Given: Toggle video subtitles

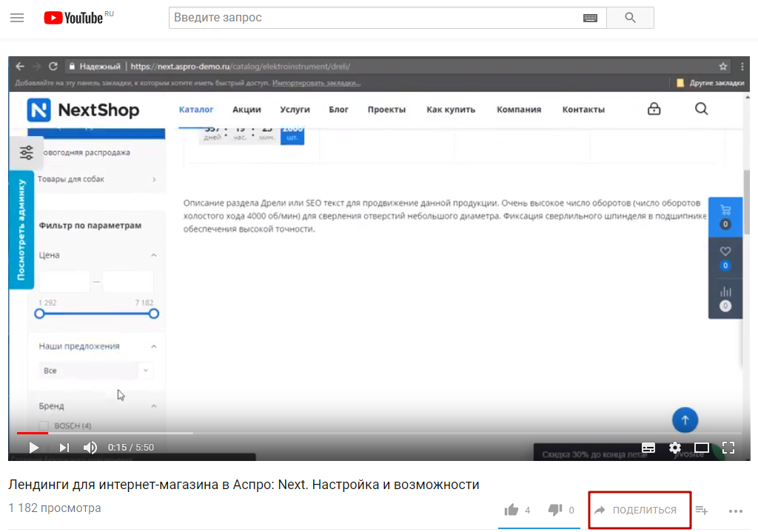Looking at the screenshot, I should (x=648, y=448).
